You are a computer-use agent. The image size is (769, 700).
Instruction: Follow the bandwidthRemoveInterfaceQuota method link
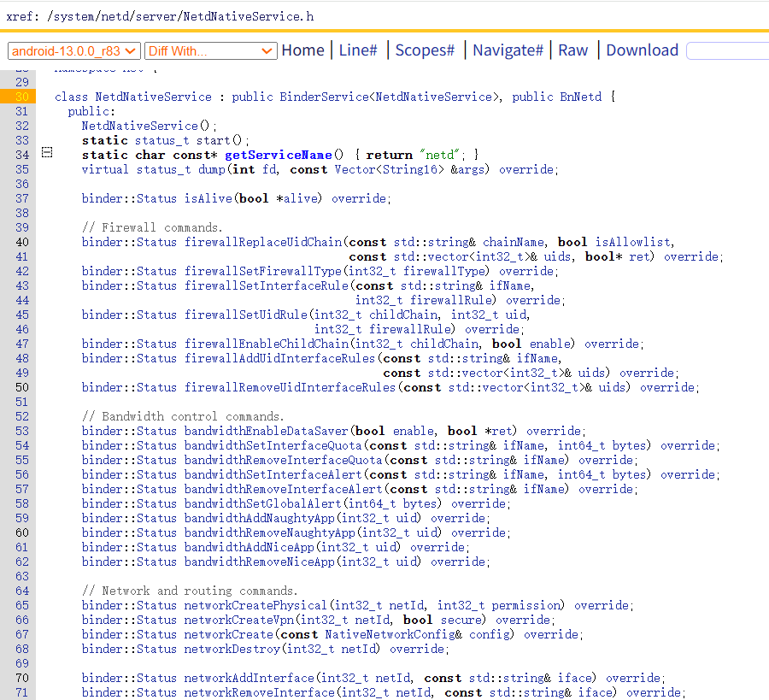click(284, 460)
